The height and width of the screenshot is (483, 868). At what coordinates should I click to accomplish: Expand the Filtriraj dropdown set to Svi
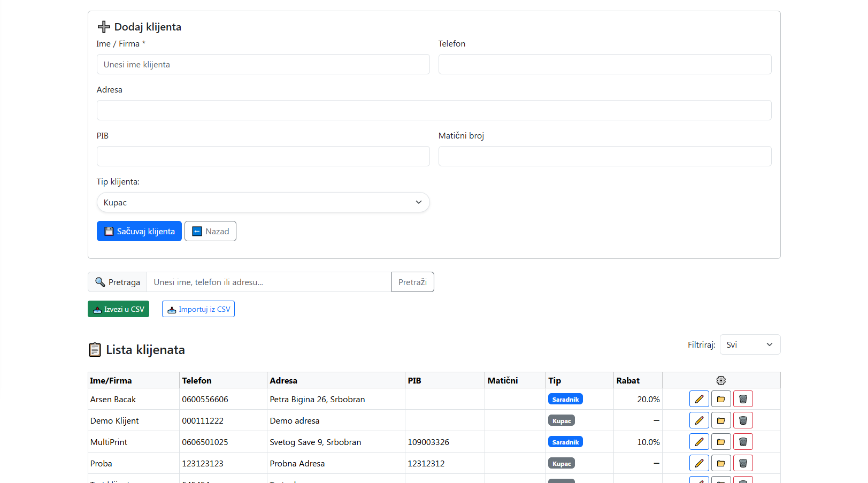click(749, 344)
